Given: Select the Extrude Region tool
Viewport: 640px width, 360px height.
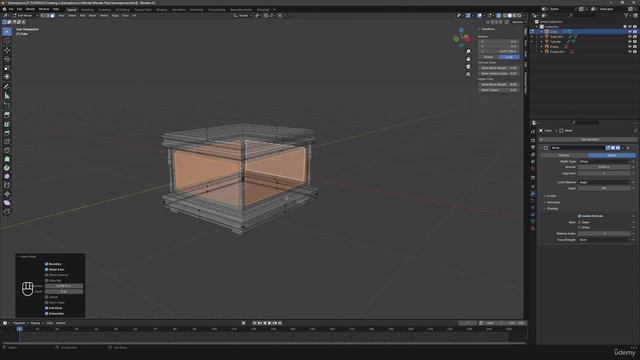Looking at the screenshot, I should 7,115.
